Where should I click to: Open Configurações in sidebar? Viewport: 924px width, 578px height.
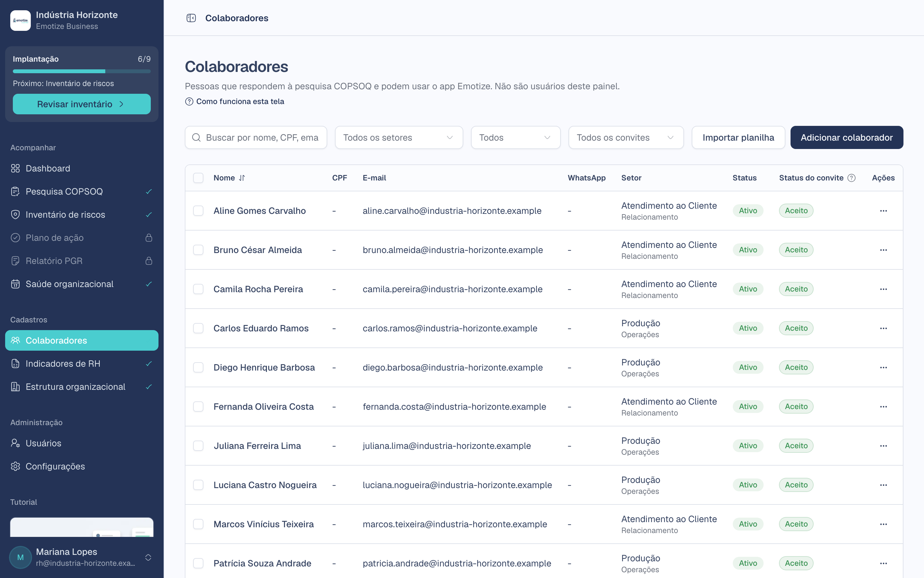click(x=82, y=466)
